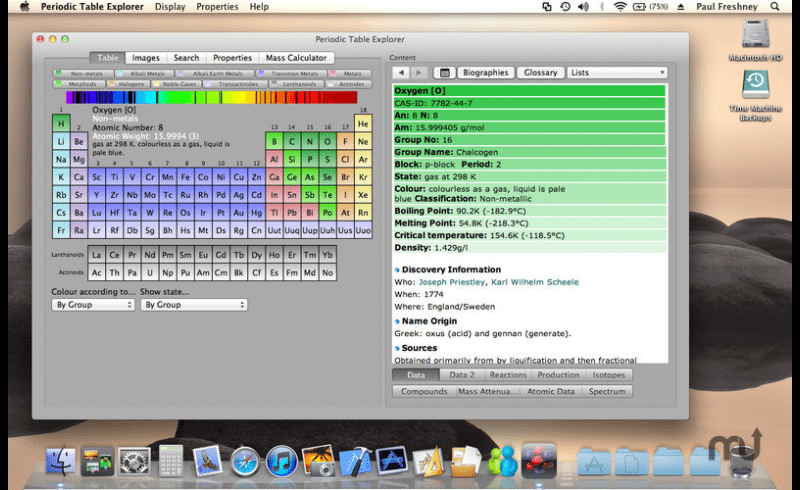This screenshot has width=800, height=490.
Task: Open 'Colour according to' By Group dropdown
Action: coord(93,305)
